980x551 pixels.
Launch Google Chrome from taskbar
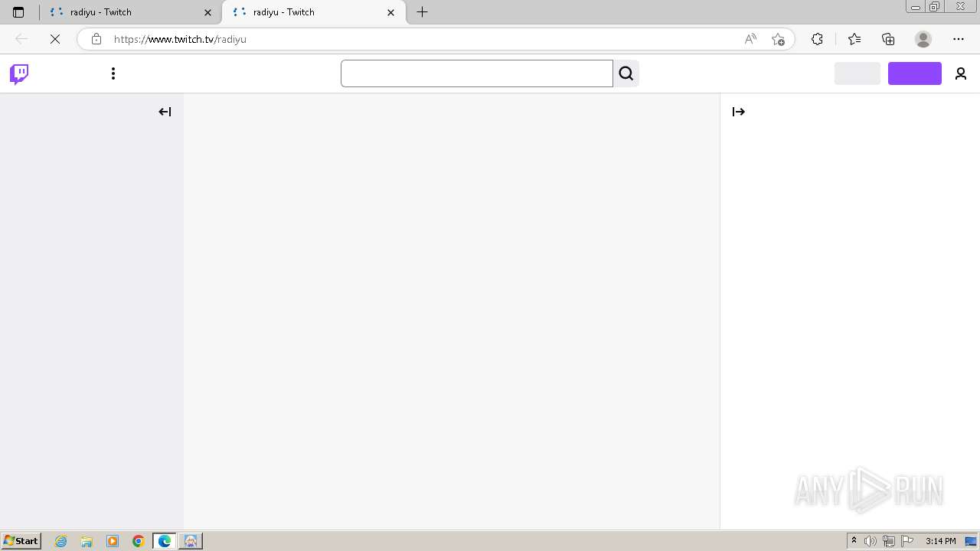point(139,541)
